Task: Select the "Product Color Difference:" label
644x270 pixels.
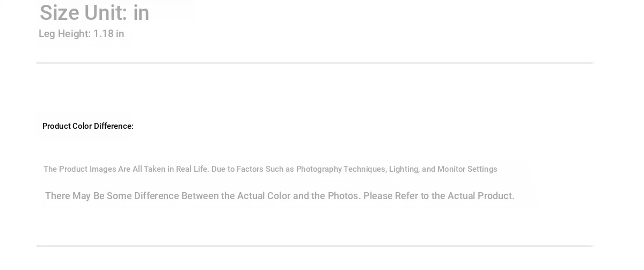Action: tap(88, 126)
